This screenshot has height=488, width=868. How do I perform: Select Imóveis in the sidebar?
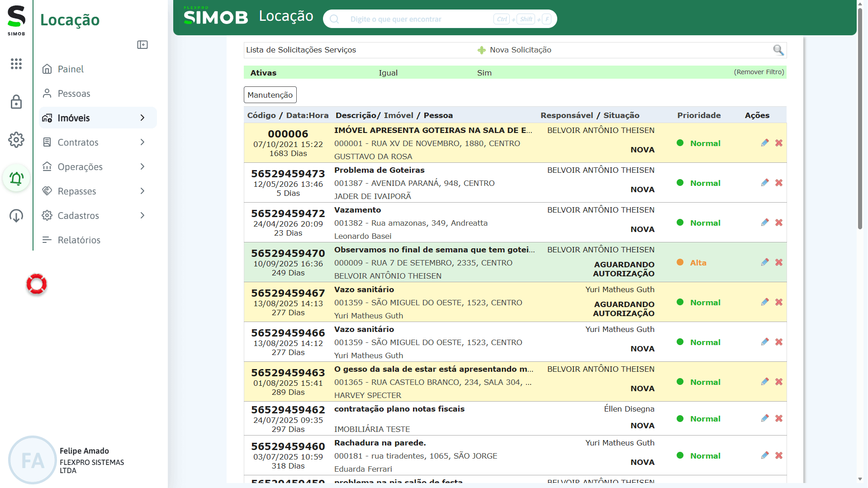tap(98, 118)
